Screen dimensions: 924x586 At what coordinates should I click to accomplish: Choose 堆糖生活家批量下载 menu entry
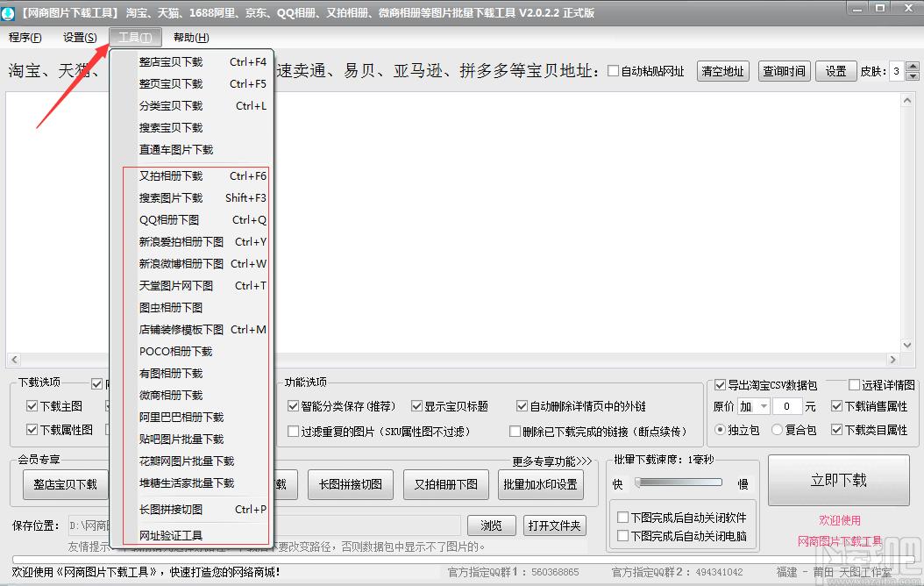(x=192, y=482)
